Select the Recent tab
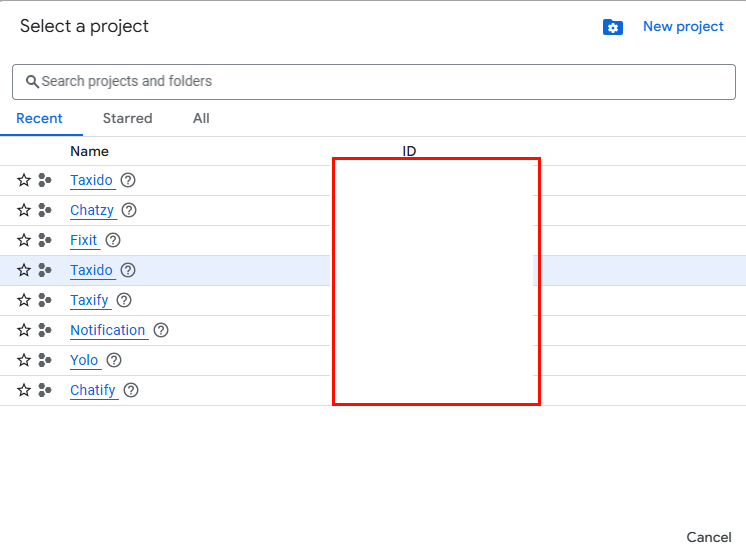This screenshot has height=557, width=746. 40,118
